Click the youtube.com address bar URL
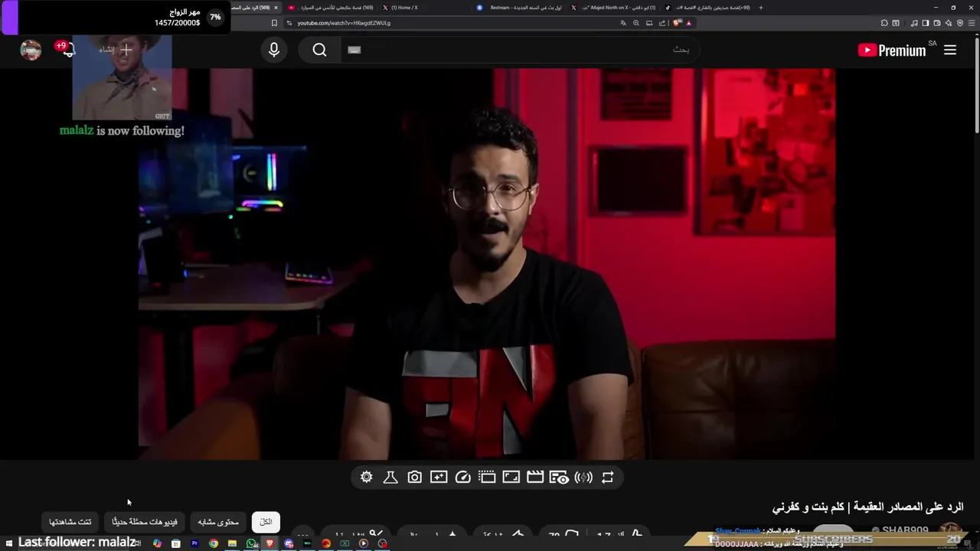The width and height of the screenshot is (980, 551). pyautogui.click(x=344, y=23)
